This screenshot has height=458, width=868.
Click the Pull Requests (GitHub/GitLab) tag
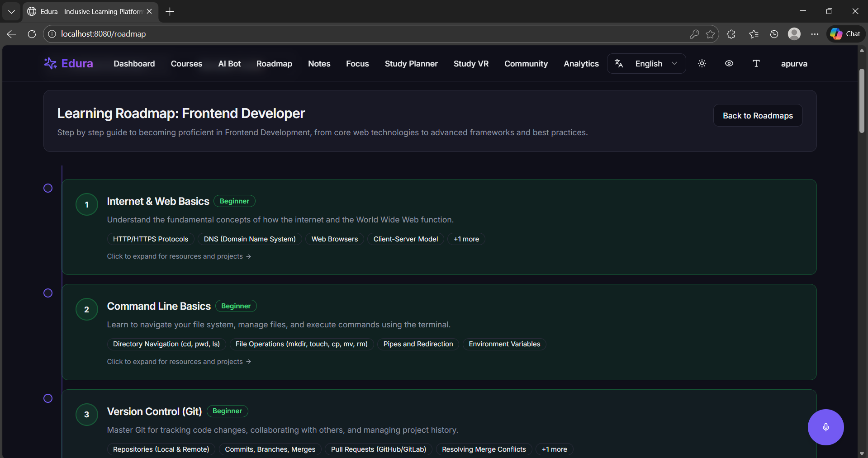point(379,449)
